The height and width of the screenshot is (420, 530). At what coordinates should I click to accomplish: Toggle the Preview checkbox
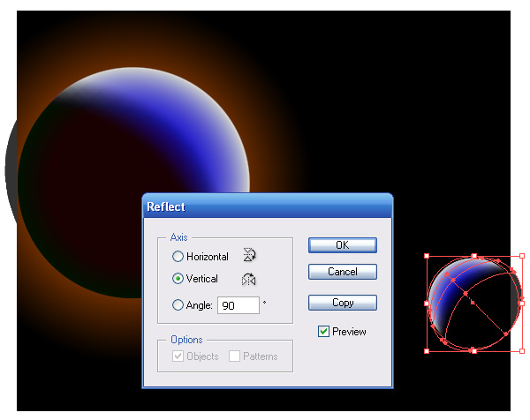[x=323, y=332]
